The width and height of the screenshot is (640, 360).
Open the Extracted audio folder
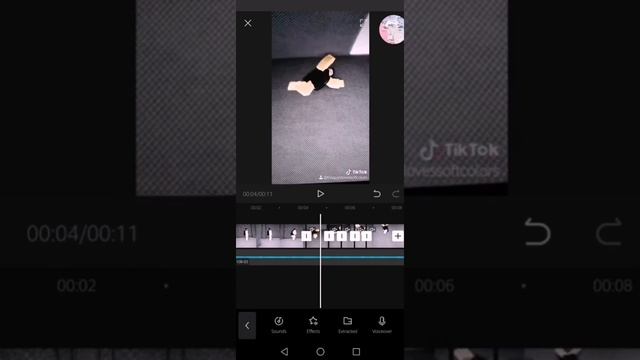[348, 325]
